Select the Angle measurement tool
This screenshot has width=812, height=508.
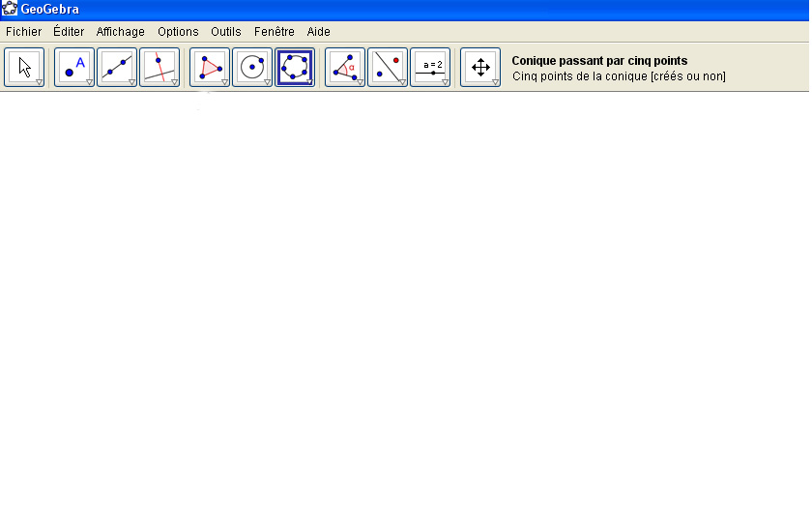click(x=344, y=67)
